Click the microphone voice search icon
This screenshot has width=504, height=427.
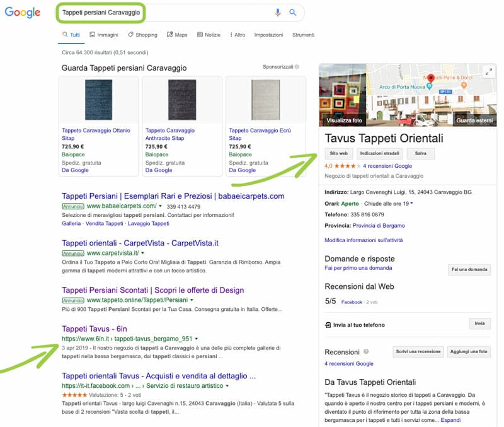pos(278,13)
